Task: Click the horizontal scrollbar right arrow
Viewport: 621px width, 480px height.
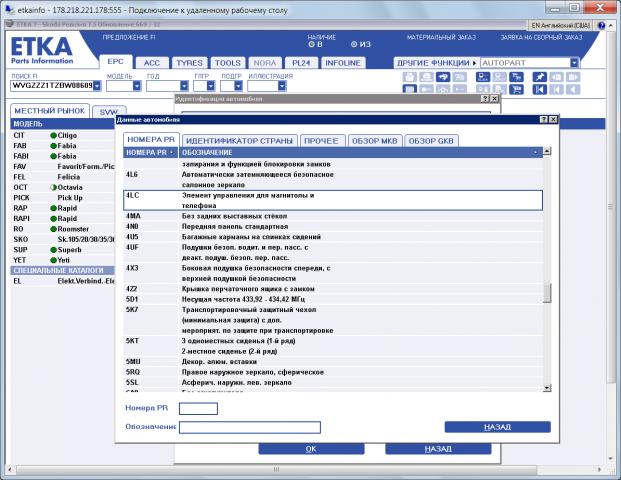Action: (600, 469)
